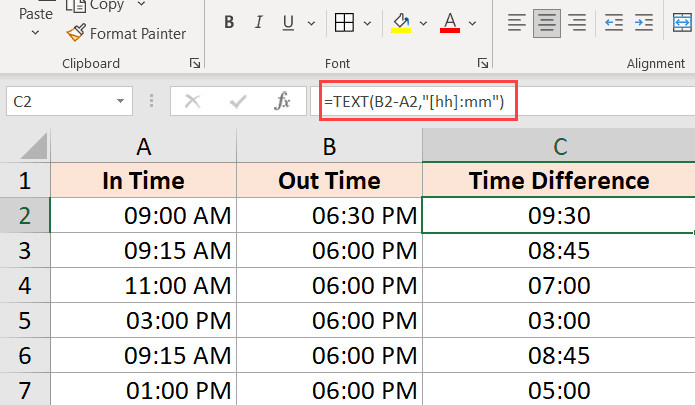
Task: Open Clipboard pane dialog launcher
Action: point(194,63)
